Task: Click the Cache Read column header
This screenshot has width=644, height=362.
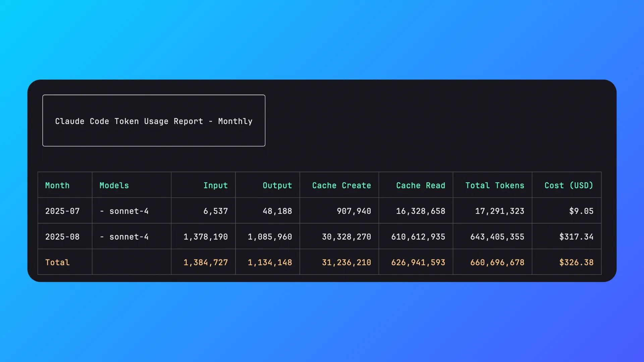Action: coord(421,185)
